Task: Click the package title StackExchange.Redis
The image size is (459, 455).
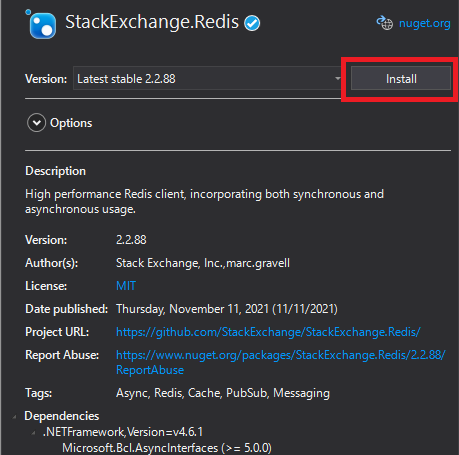Action: (x=152, y=22)
